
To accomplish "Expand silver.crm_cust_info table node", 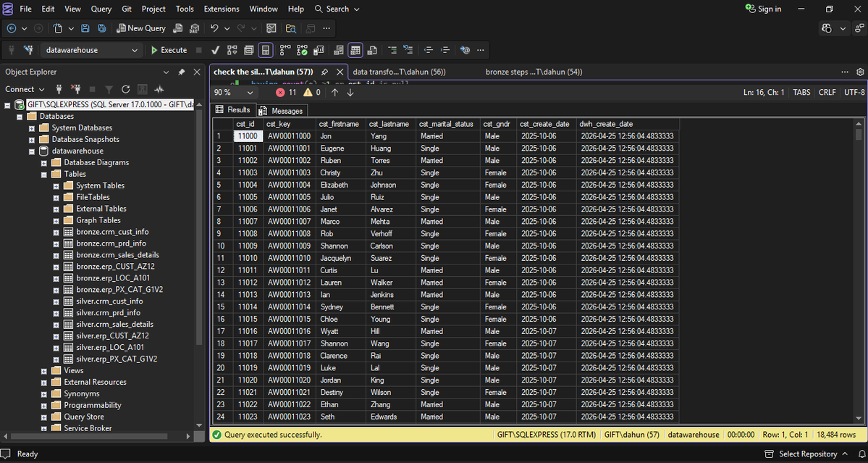I will [x=56, y=302].
